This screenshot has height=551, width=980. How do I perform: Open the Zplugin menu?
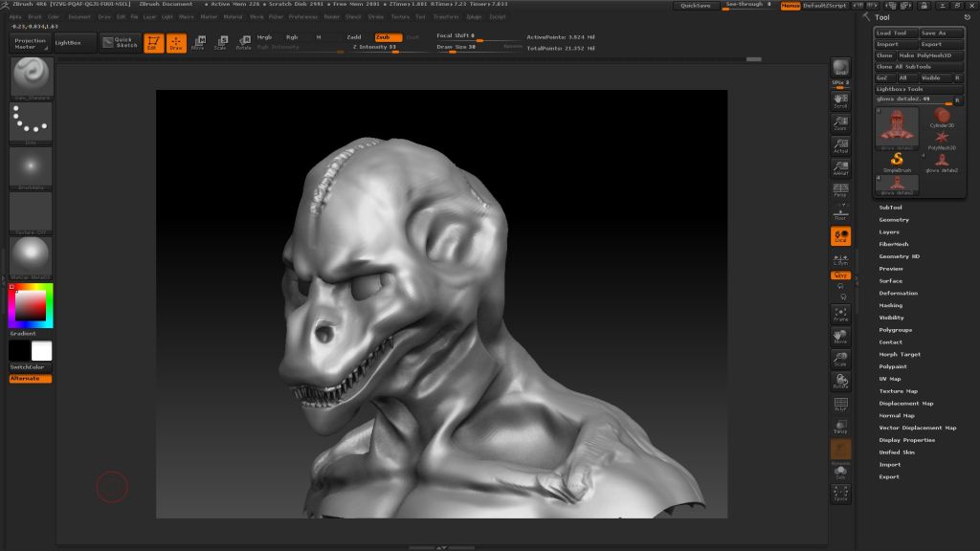[x=474, y=17]
